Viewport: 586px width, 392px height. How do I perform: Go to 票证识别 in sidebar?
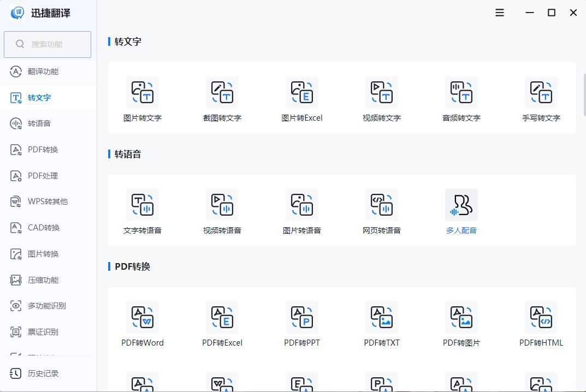pyautogui.click(x=48, y=332)
